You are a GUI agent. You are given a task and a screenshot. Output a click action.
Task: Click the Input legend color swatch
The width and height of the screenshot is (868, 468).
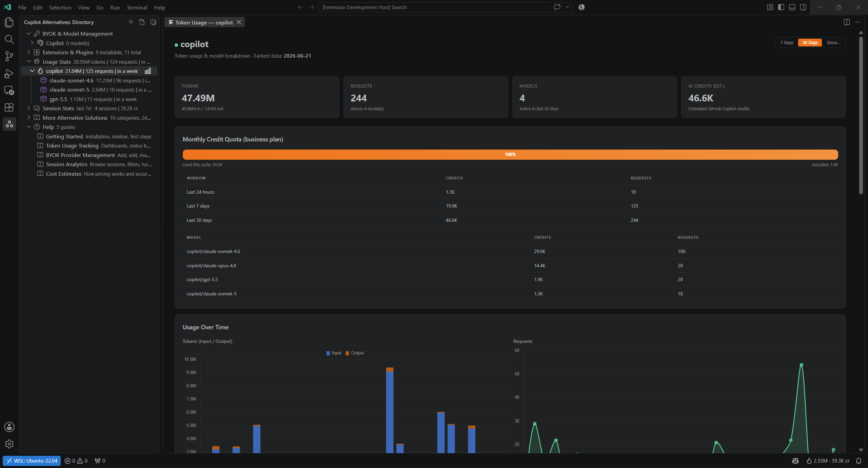[x=328, y=353]
